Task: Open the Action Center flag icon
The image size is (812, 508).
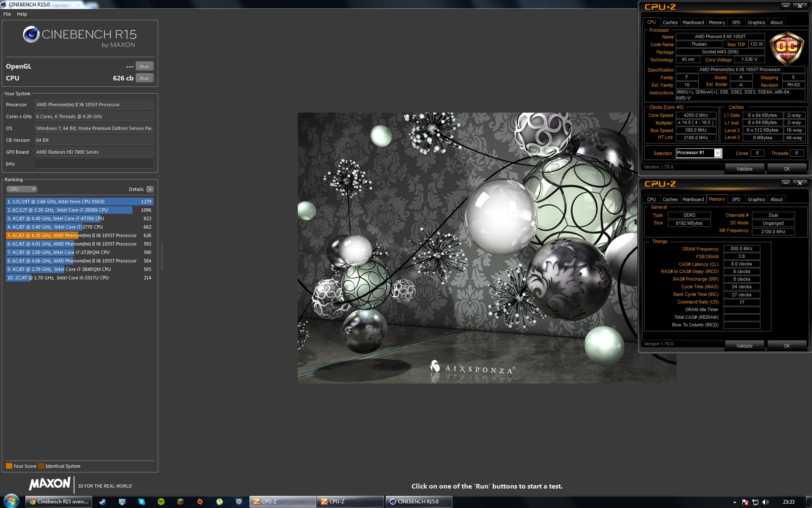Action: tap(745, 502)
